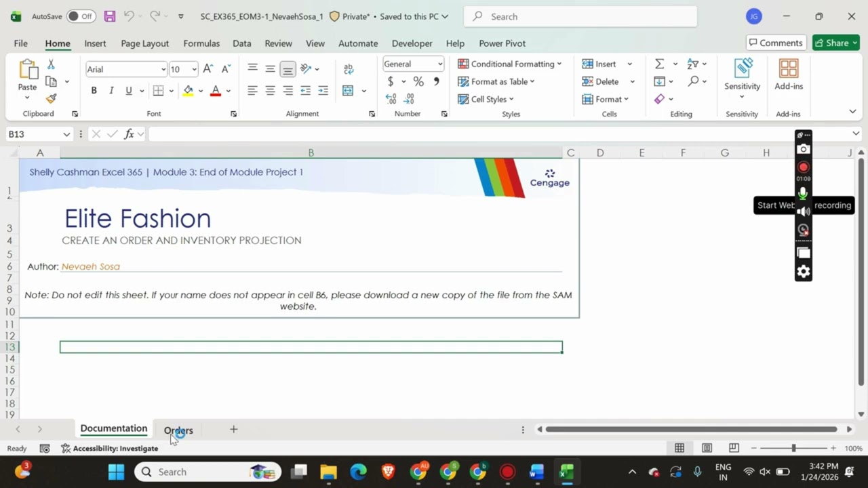
Task: Apply yellow Fill Color swatch
Action: [x=188, y=90]
